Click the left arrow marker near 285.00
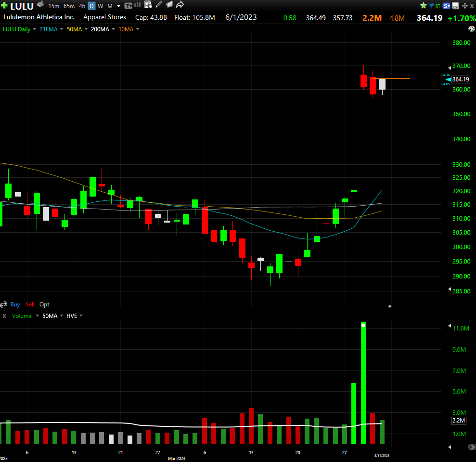The image size is (476, 462). (x=450, y=289)
